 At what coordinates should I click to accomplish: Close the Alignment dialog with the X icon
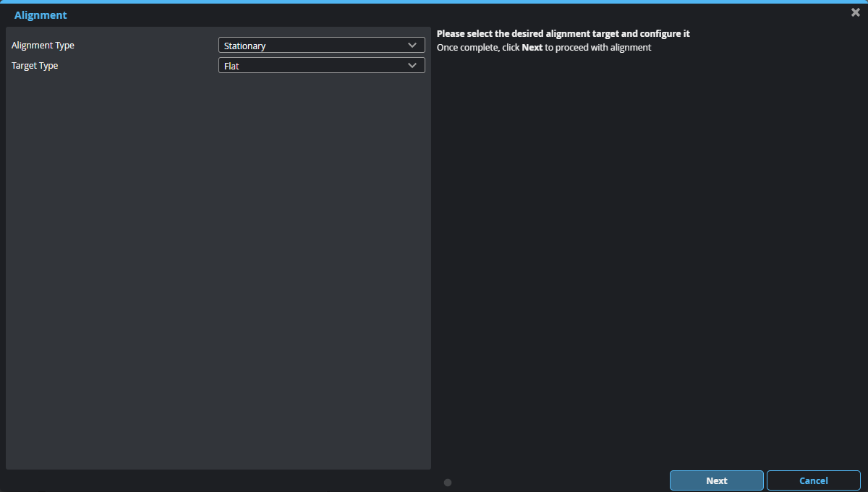coord(856,12)
